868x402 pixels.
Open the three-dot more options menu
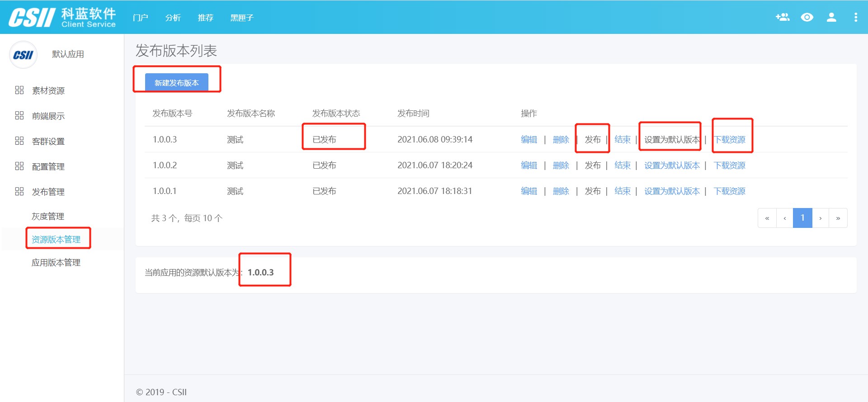pos(855,17)
